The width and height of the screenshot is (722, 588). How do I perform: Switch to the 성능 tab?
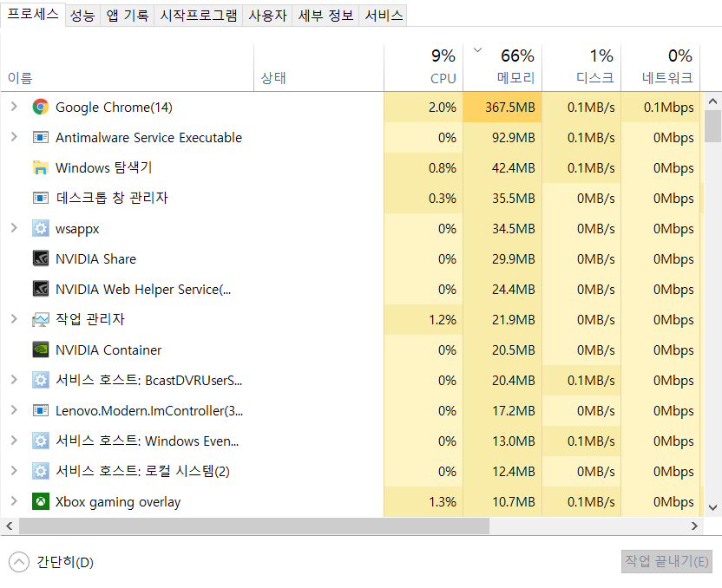(x=82, y=16)
